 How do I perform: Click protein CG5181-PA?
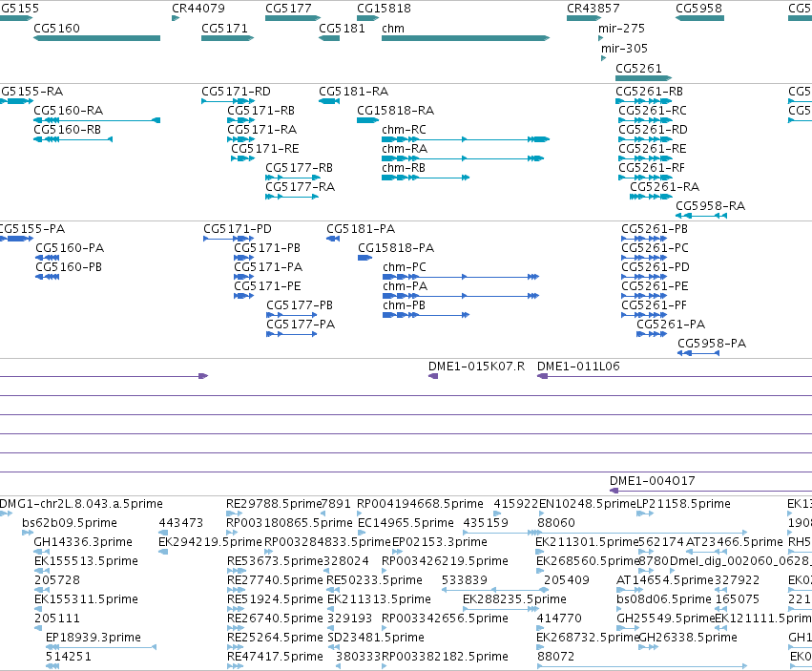tap(333, 239)
